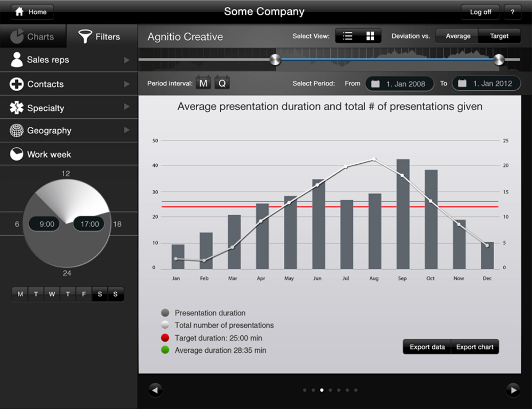Go to the previous chart page arrow
This screenshot has height=409, width=532.
tap(155, 390)
